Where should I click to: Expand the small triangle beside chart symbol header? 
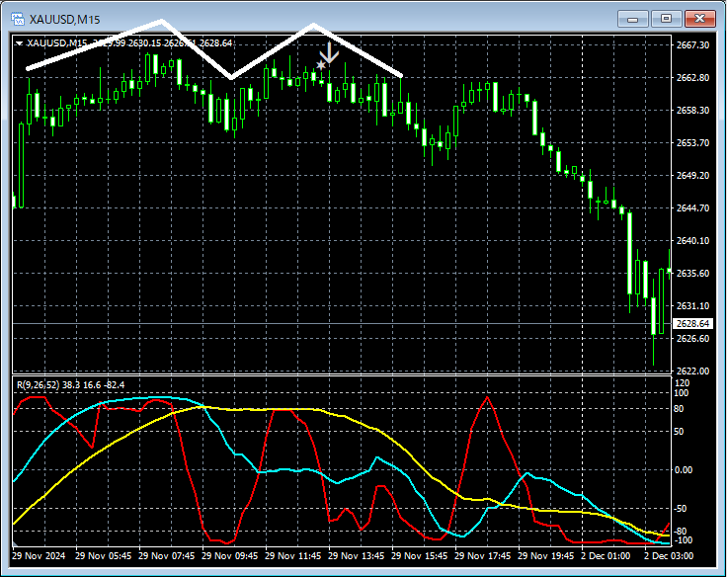pos(19,43)
